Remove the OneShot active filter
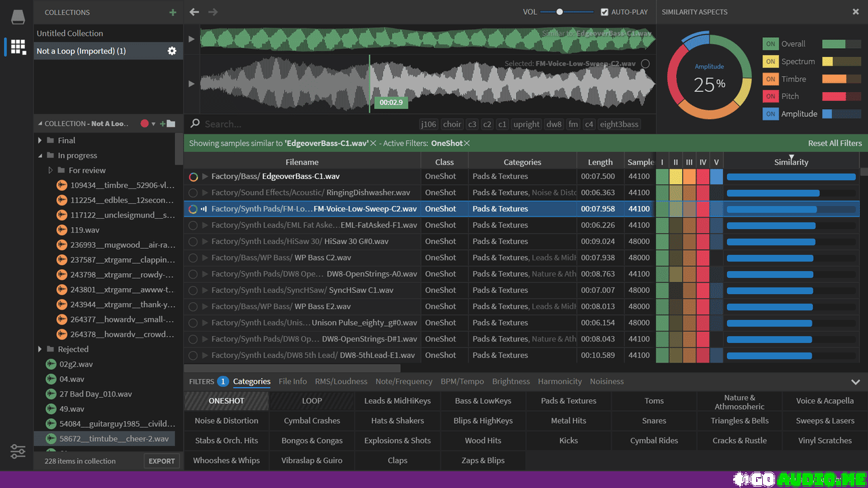 click(467, 144)
